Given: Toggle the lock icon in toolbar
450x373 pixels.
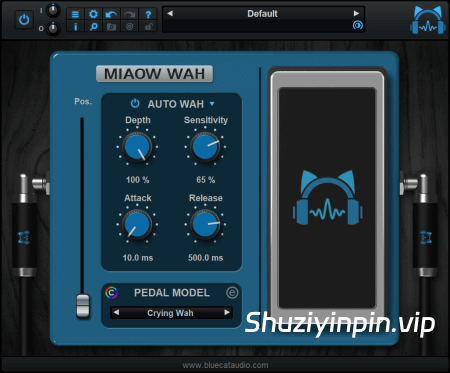Looking at the screenshot, I should pos(148,26).
